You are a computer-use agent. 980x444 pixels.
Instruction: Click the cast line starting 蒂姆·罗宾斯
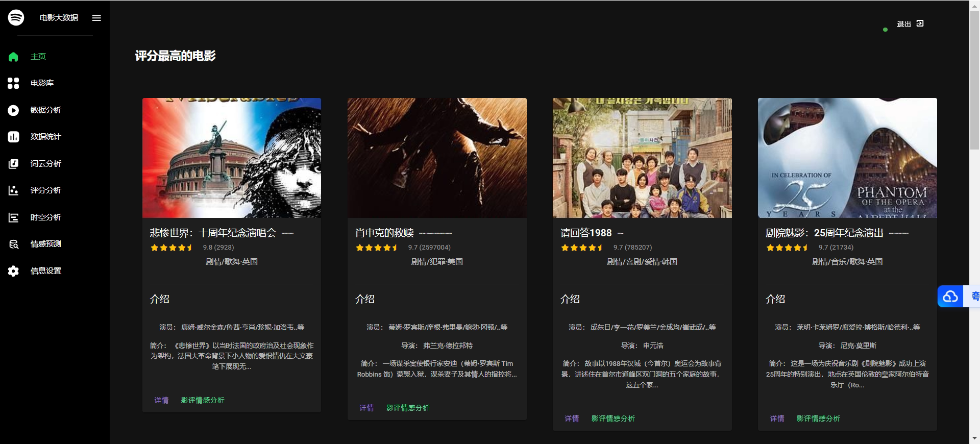click(x=437, y=327)
